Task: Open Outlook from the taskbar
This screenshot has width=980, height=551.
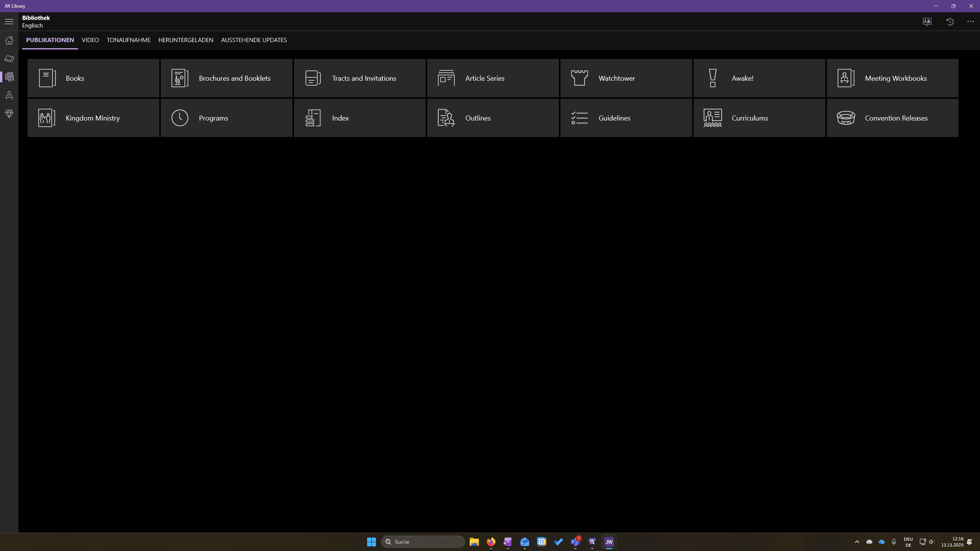Action: pyautogui.click(x=525, y=542)
